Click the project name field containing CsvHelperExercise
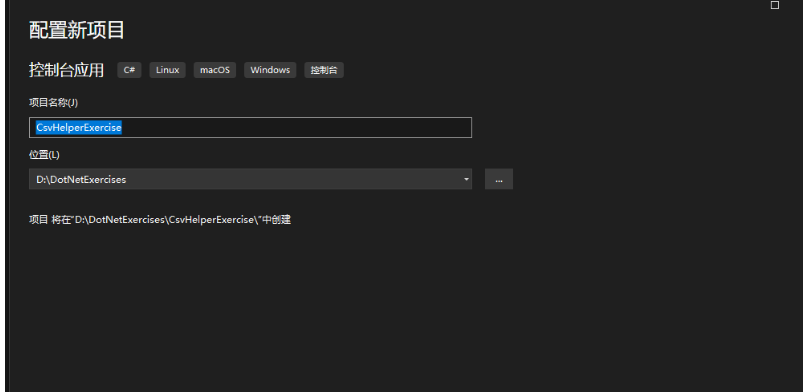 click(x=250, y=128)
